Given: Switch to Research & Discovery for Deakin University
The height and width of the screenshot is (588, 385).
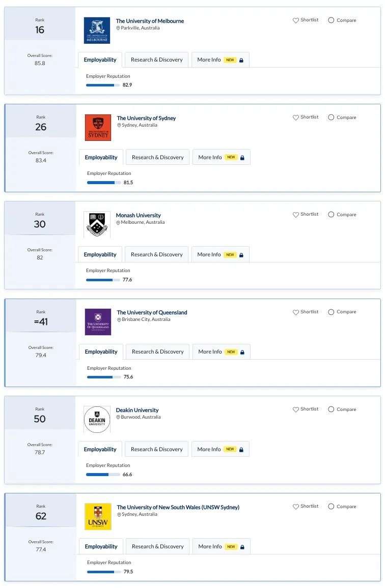Looking at the screenshot, I should (157, 449).
